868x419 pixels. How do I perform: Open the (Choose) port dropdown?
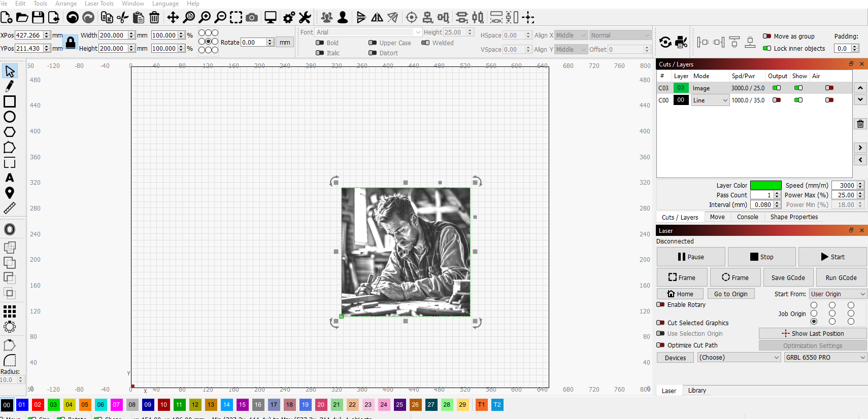(x=739, y=358)
